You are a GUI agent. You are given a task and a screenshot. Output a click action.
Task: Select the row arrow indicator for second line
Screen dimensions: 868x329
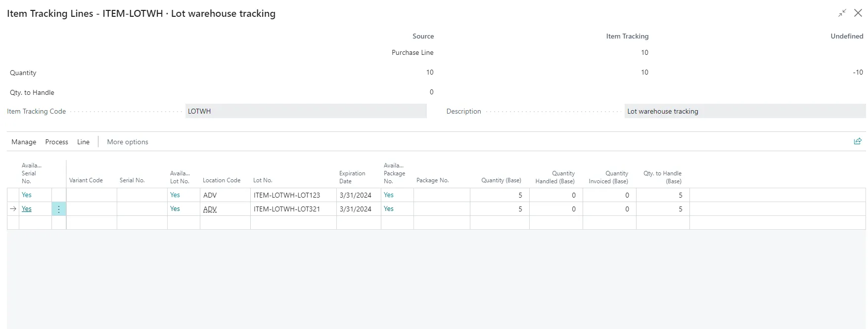[13, 209]
